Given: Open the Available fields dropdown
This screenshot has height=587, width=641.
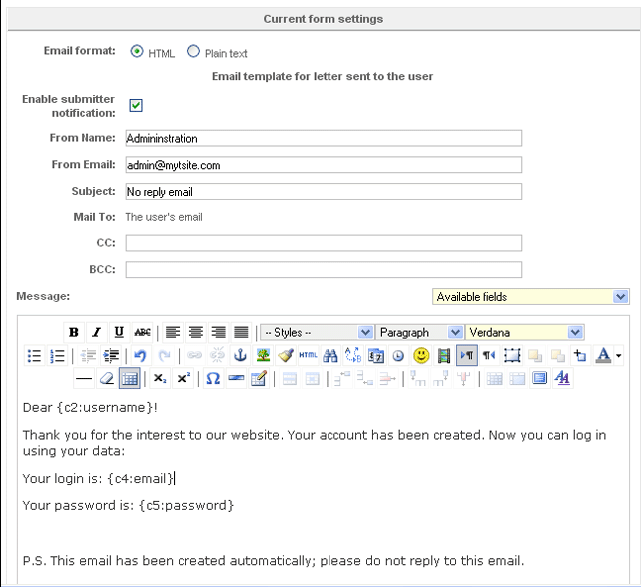Looking at the screenshot, I should [x=531, y=297].
